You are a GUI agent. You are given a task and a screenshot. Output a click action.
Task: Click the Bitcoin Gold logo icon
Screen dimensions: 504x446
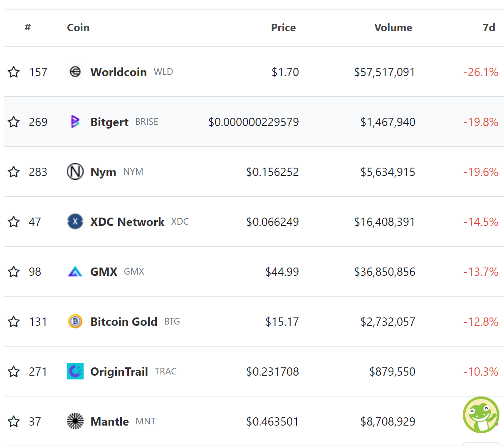coord(75,322)
